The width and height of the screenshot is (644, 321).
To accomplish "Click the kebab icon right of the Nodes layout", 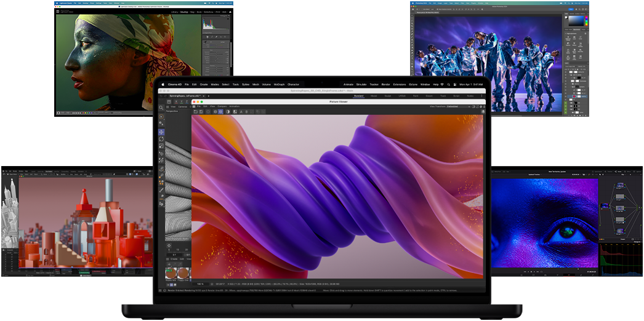I will [481, 96].
